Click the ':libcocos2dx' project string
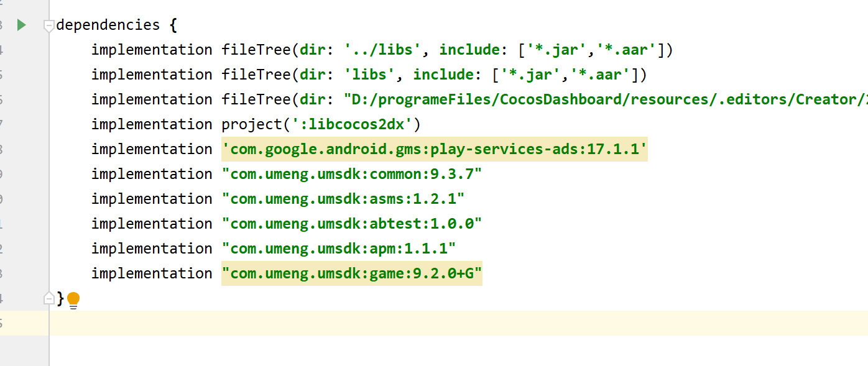 click(353, 124)
